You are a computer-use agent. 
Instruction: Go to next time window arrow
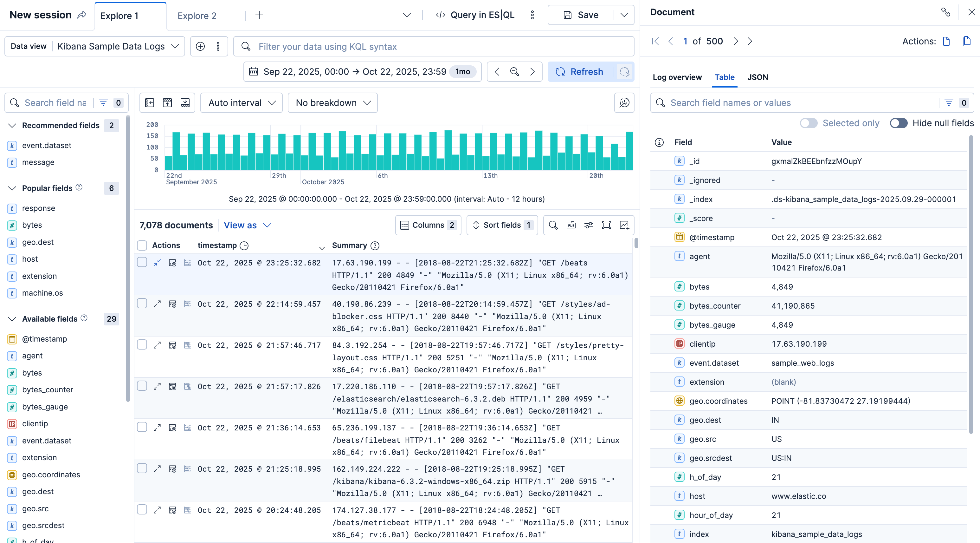[532, 72]
